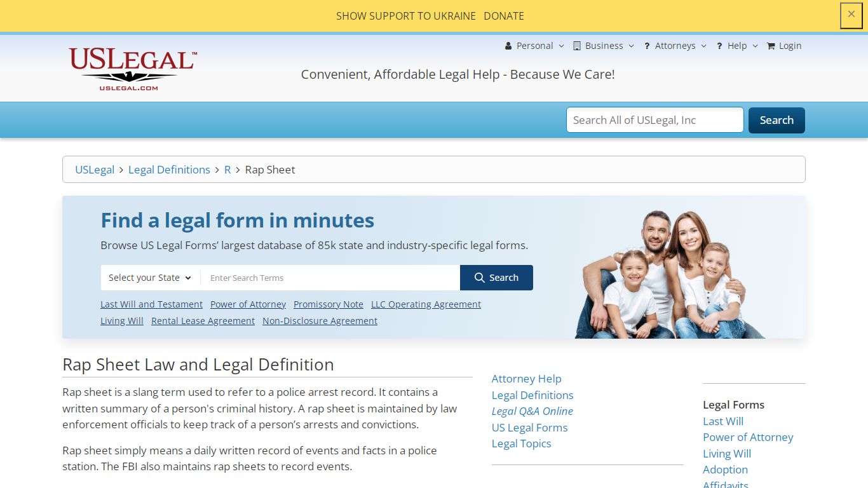Go to Legal Definitions breadcrumb
868x488 pixels.
[169, 170]
